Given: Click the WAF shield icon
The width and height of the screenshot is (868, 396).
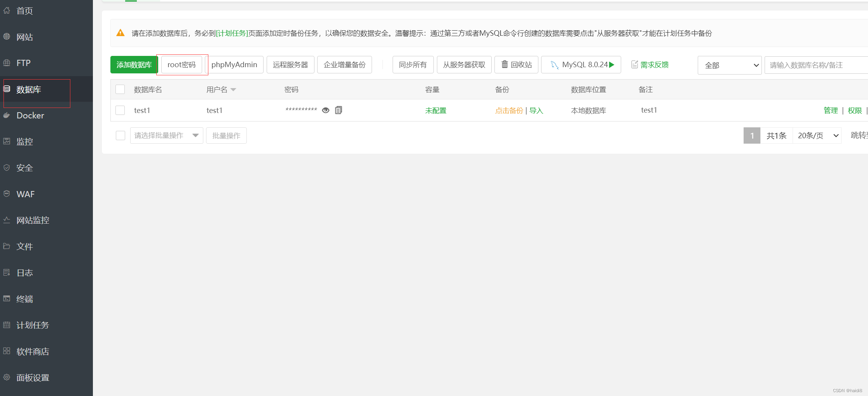Looking at the screenshot, I should pos(7,194).
